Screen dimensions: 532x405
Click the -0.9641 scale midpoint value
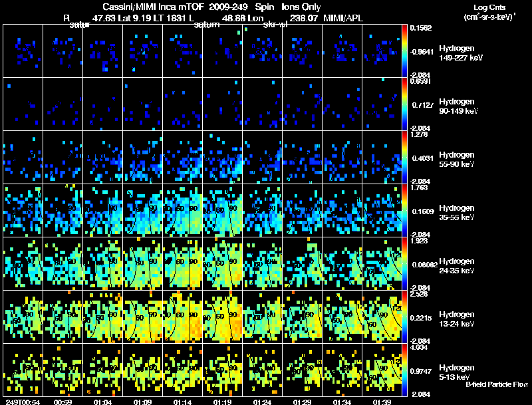click(x=422, y=52)
